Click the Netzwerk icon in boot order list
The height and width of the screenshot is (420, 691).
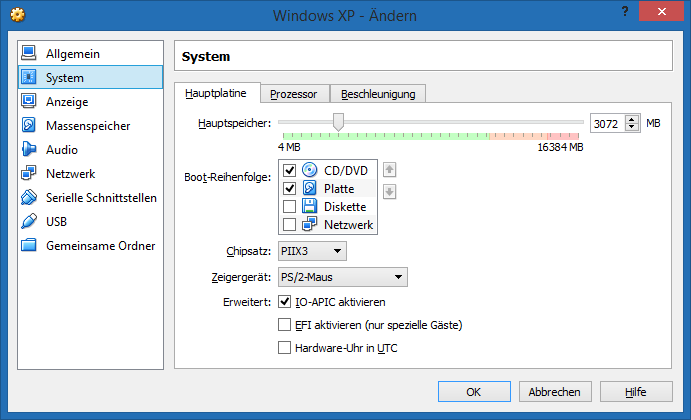point(309,224)
